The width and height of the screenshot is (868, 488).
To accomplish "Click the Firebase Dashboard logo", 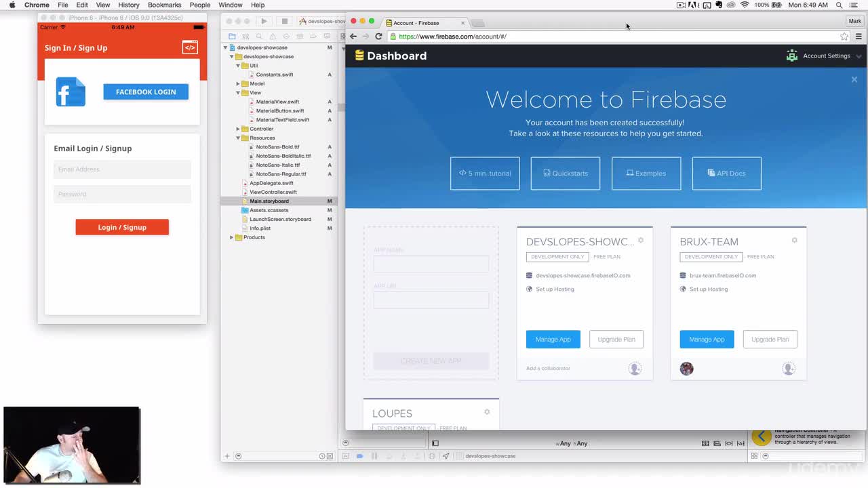I will 391,56.
